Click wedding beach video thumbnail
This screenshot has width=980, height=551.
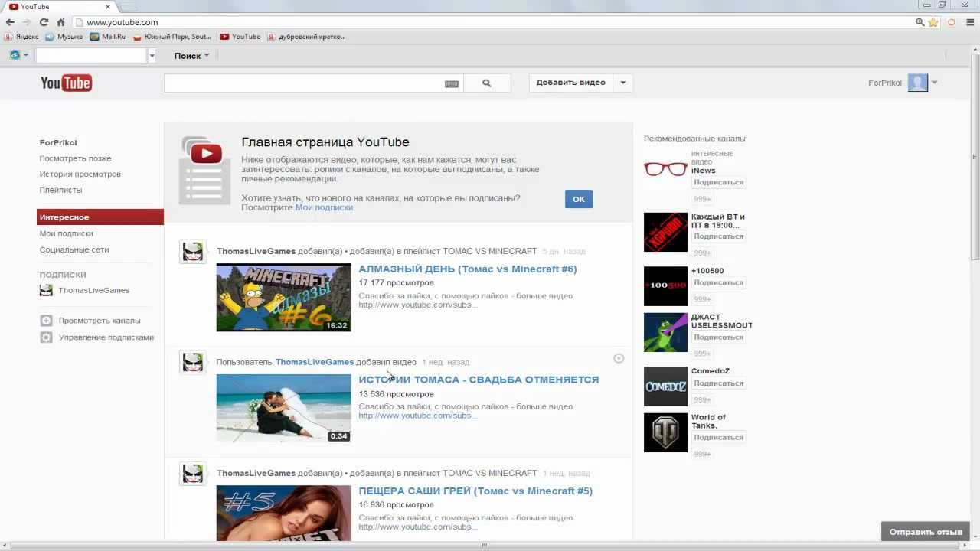(x=283, y=409)
